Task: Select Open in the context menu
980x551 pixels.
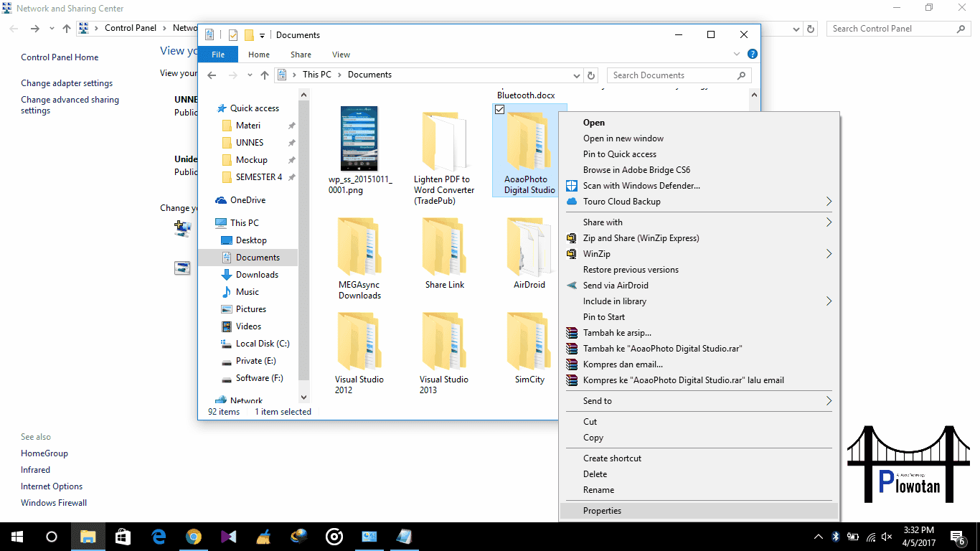Action: coord(699,123)
